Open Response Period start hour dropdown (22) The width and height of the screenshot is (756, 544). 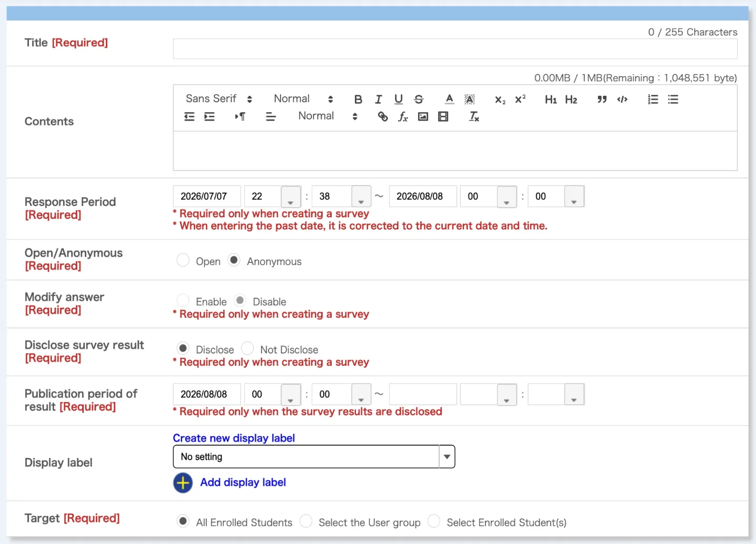[291, 197]
